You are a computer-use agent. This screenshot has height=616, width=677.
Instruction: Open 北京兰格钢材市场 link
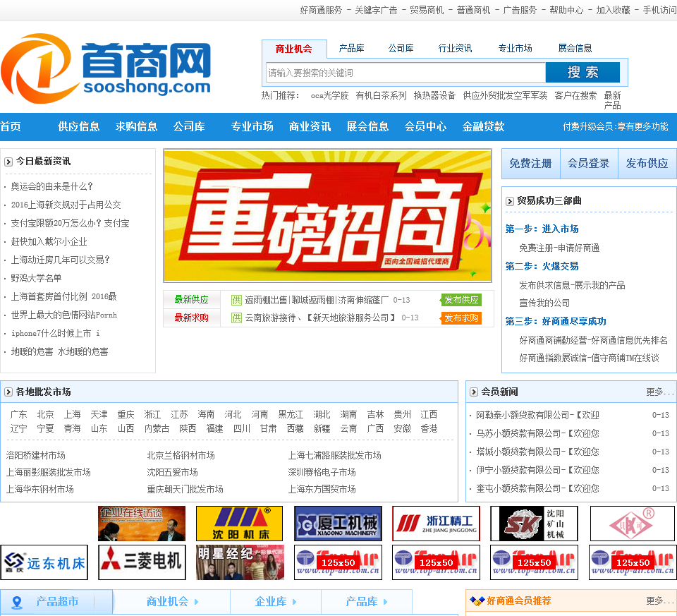point(181,455)
